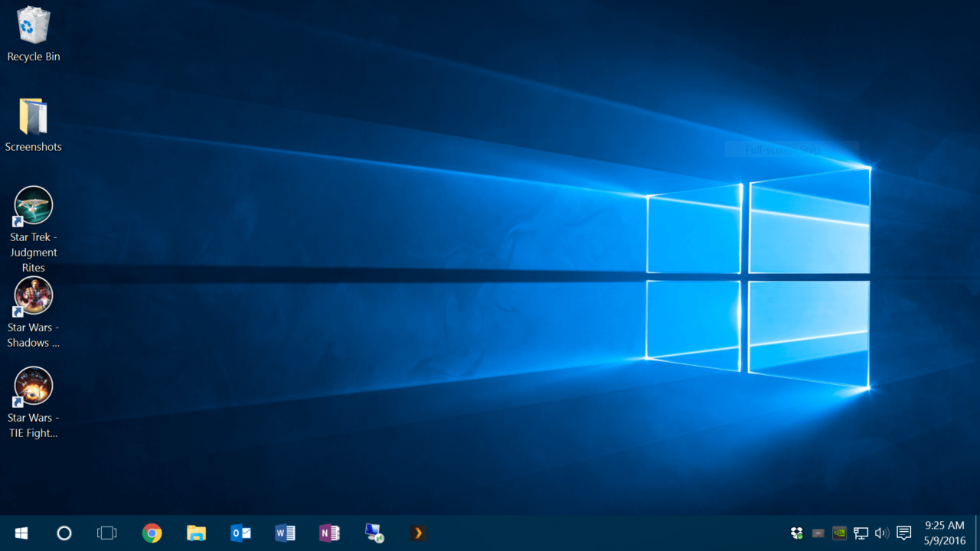The image size is (980, 551).
Task: Launch OneNote from the taskbar
Action: click(329, 533)
